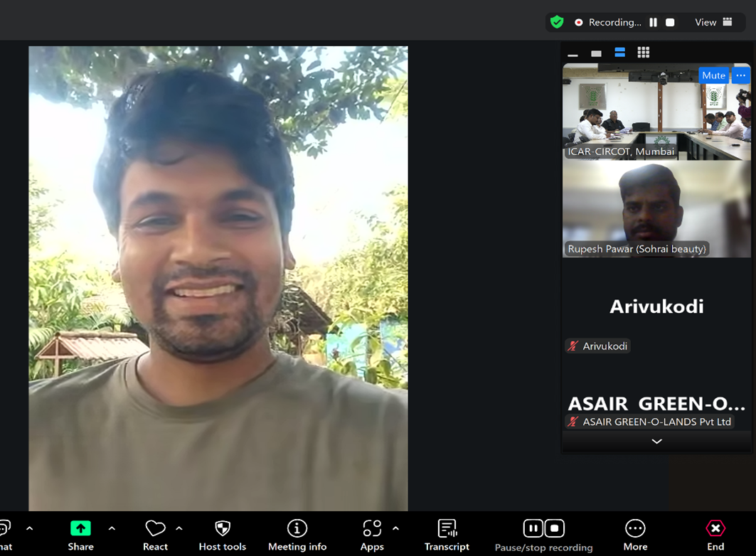
Task: Open Host tools shield icon
Action: coord(223,529)
